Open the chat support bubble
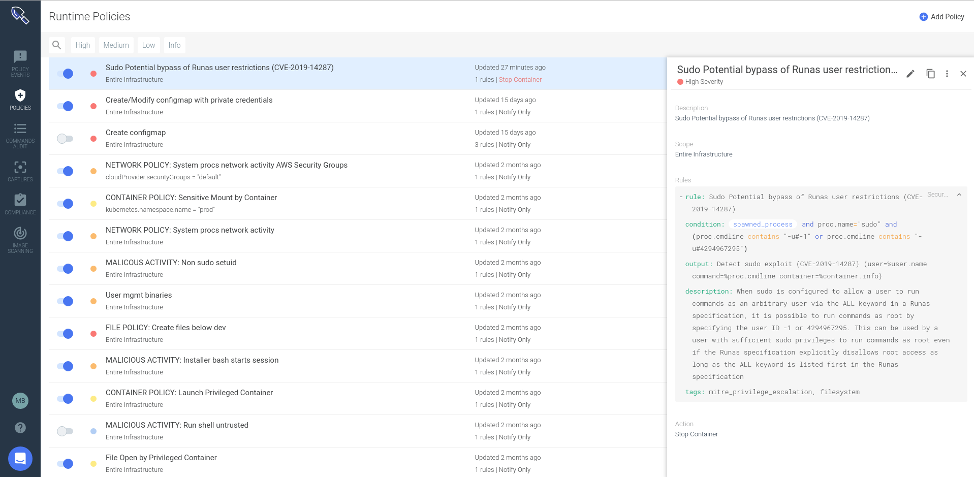This screenshot has width=974, height=477. point(20,458)
